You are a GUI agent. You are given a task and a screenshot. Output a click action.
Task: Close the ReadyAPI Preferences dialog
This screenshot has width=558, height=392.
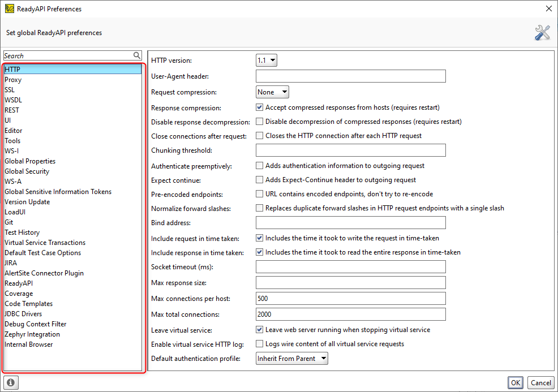(x=548, y=8)
